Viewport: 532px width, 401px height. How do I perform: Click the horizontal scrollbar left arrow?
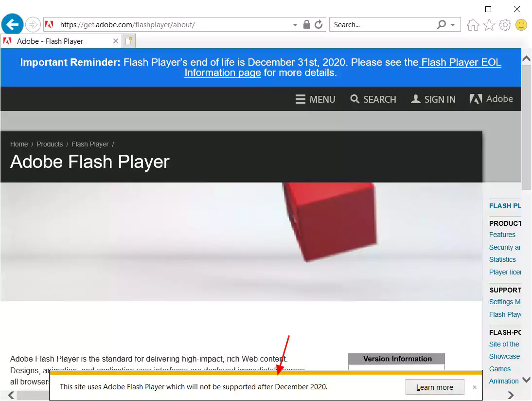(x=11, y=395)
